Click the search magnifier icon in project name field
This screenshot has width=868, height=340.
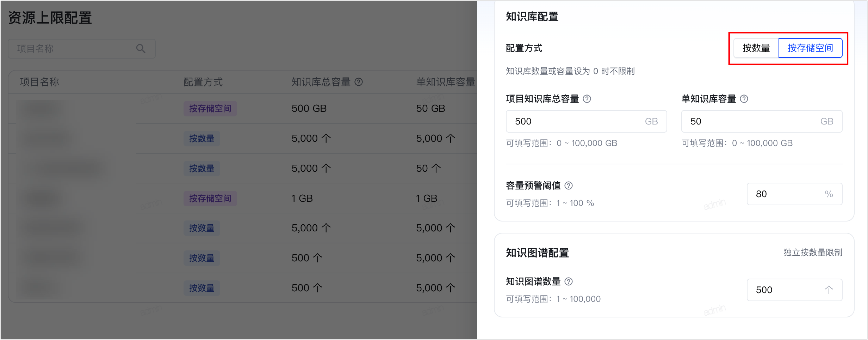coord(141,49)
